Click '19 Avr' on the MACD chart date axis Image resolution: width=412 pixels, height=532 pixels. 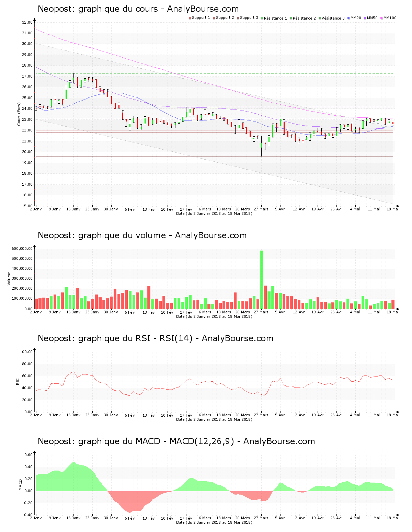click(318, 518)
